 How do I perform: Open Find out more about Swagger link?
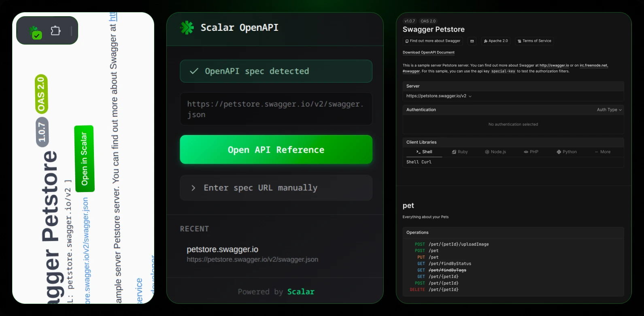tap(433, 41)
